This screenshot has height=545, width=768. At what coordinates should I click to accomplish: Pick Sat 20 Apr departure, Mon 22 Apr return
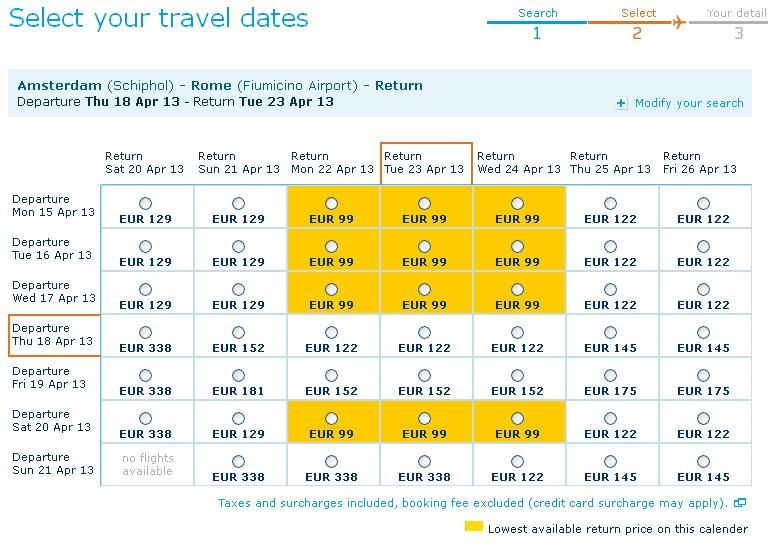[331, 419]
